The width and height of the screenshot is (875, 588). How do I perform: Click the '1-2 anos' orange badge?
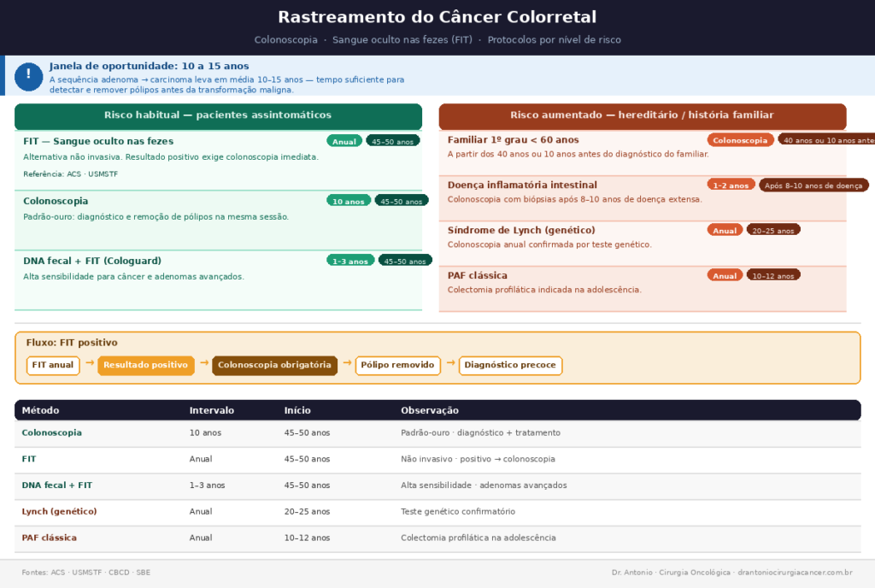coord(731,185)
